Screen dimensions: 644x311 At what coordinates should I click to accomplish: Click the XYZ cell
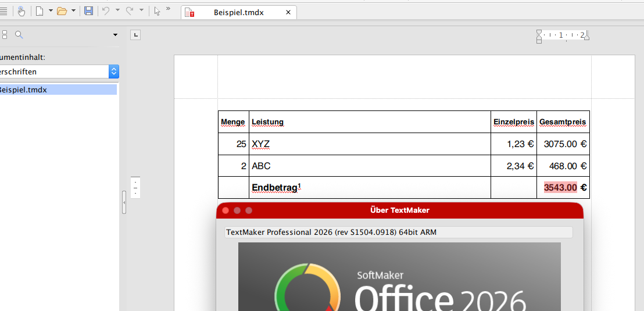pyautogui.click(x=370, y=144)
